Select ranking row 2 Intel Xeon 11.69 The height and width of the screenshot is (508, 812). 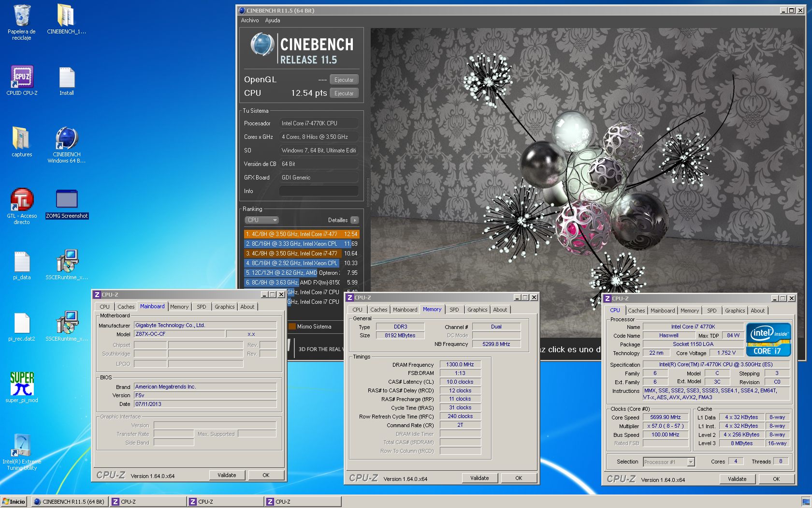coord(302,244)
